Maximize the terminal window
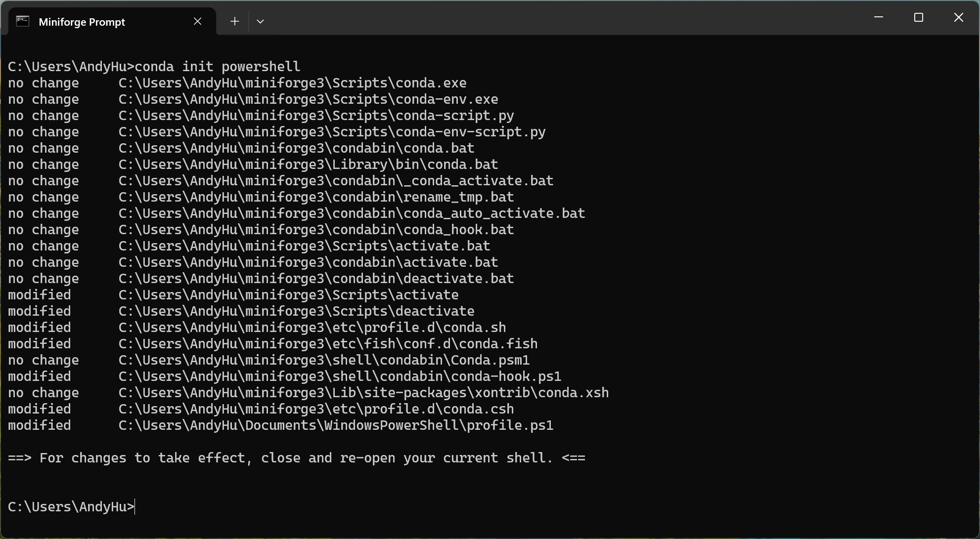The height and width of the screenshot is (539, 980). pos(919,17)
